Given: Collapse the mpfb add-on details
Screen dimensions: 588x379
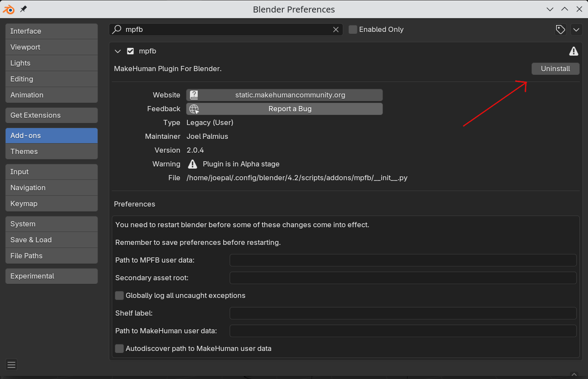Looking at the screenshot, I should pyautogui.click(x=118, y=51).
